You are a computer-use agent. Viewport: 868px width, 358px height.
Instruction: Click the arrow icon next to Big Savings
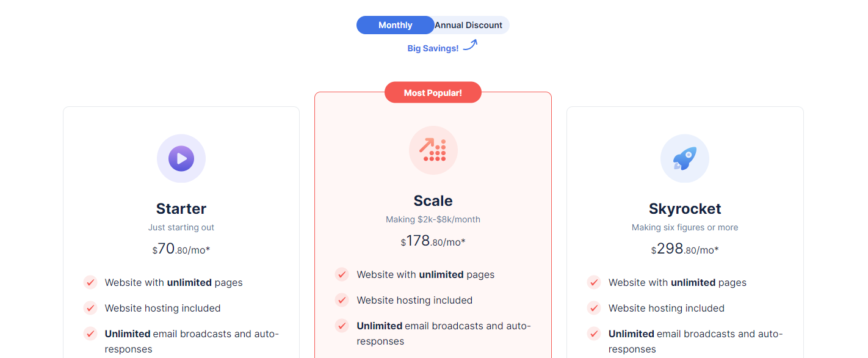[x=469, y=44]
